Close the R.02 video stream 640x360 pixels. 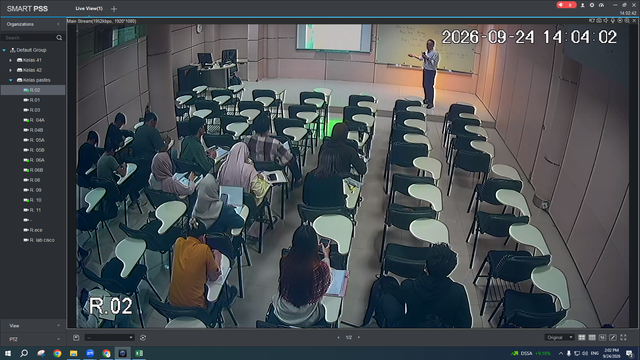(634, 20)
